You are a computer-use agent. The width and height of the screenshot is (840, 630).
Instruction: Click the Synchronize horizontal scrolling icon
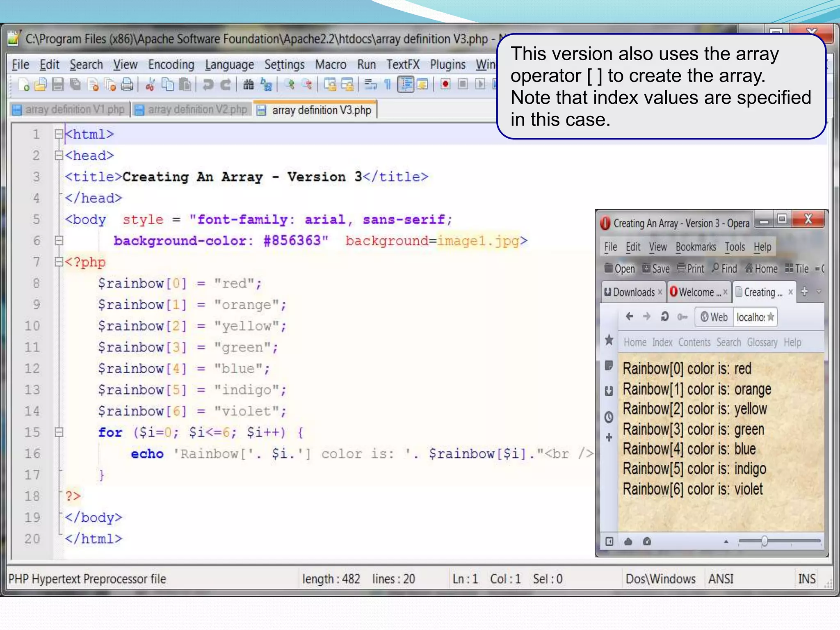point(347,85)
